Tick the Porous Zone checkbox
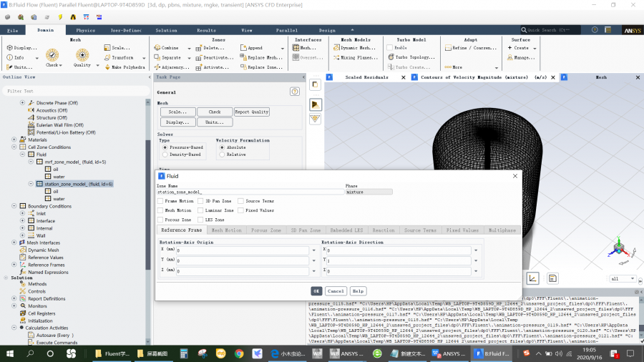The image size is (644, 362). [160, 220]
